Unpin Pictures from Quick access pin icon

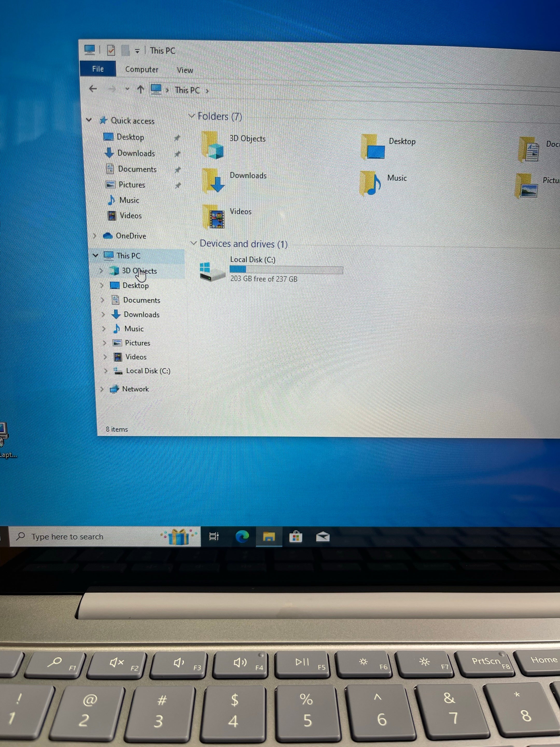coord(178,185)
